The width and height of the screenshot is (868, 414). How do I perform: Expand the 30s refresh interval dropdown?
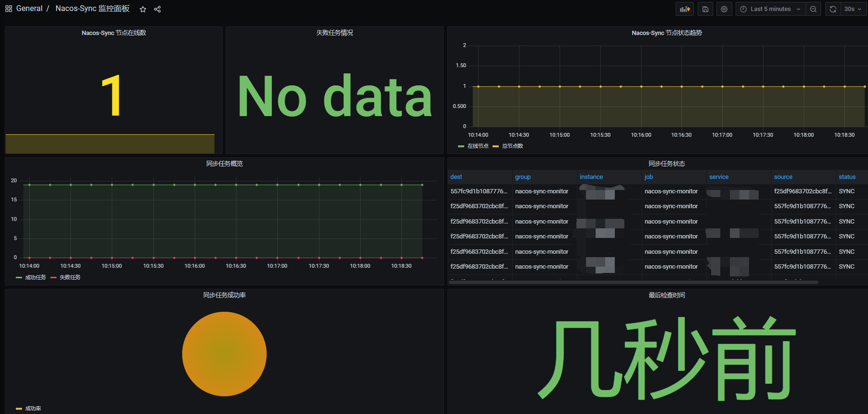pos(853,9)
